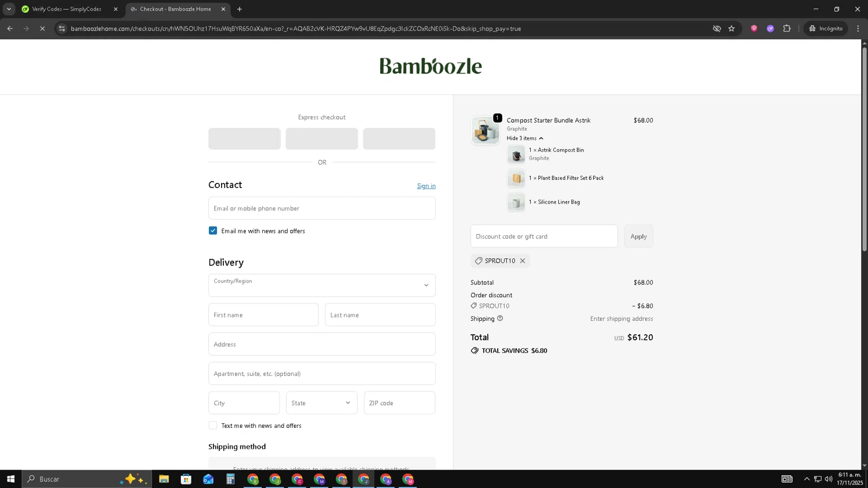Click the browser address bar URL

pyautogui.click(x=296, y=28)
